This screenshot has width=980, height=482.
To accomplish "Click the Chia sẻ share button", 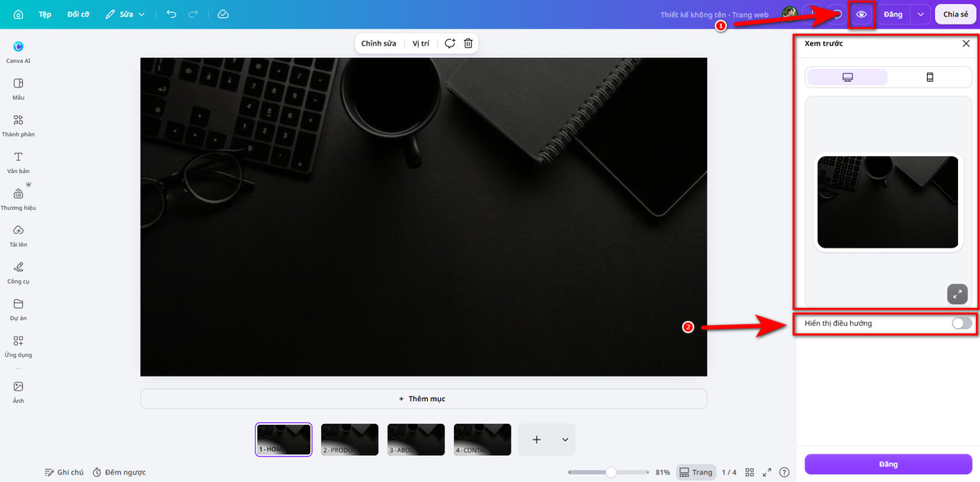I will tap(955, 15).
